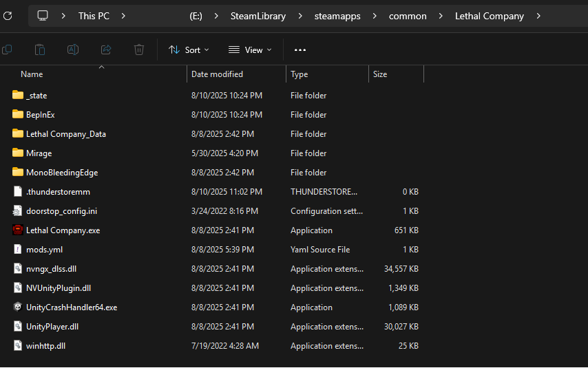This screenshot has height=368, width=588.
Task: Click the computer monitor icon in the address bar
Action: [x=43, y=16]
